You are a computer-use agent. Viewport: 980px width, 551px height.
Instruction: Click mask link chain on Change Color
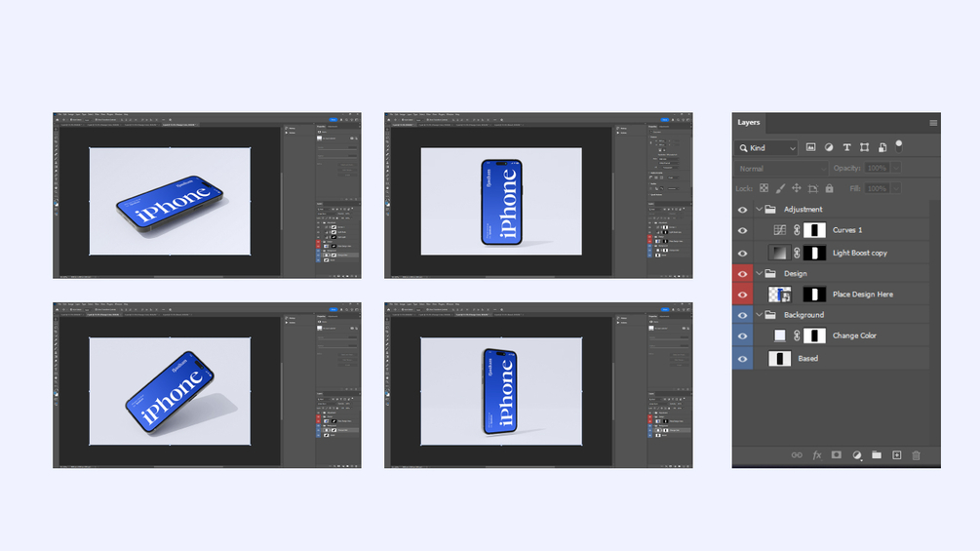tap(797, 335)
